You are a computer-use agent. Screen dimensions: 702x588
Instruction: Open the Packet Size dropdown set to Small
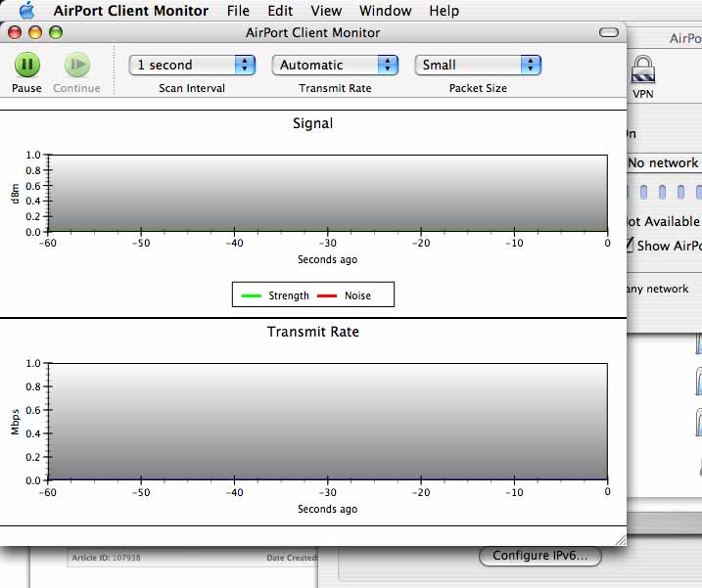478,66
